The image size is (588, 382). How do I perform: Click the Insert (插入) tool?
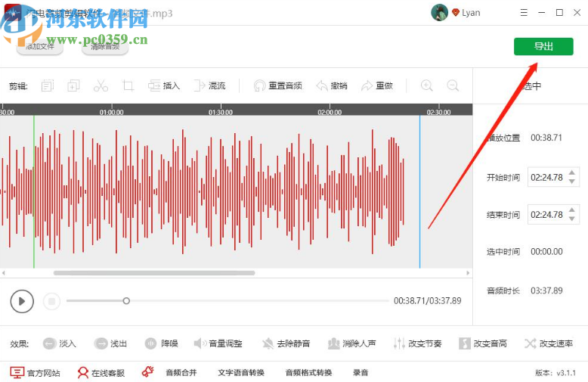point(164,86)
